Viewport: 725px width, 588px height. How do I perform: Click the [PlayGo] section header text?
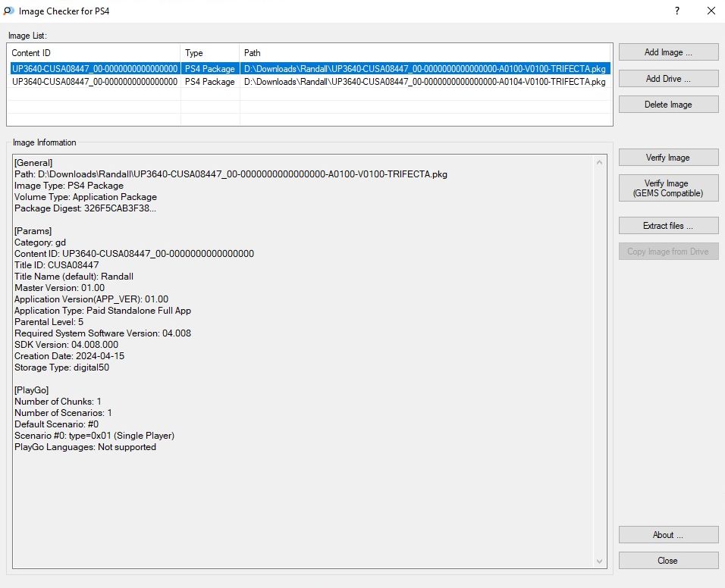pos(31,389)
